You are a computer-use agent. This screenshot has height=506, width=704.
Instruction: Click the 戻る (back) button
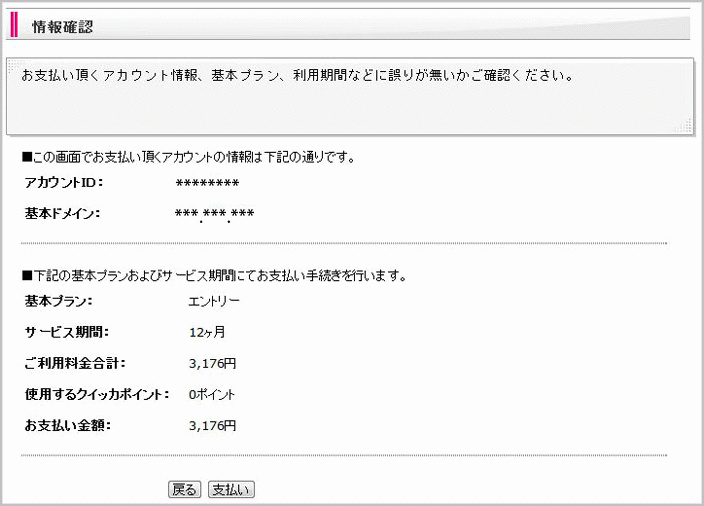(x=185, y=489)
